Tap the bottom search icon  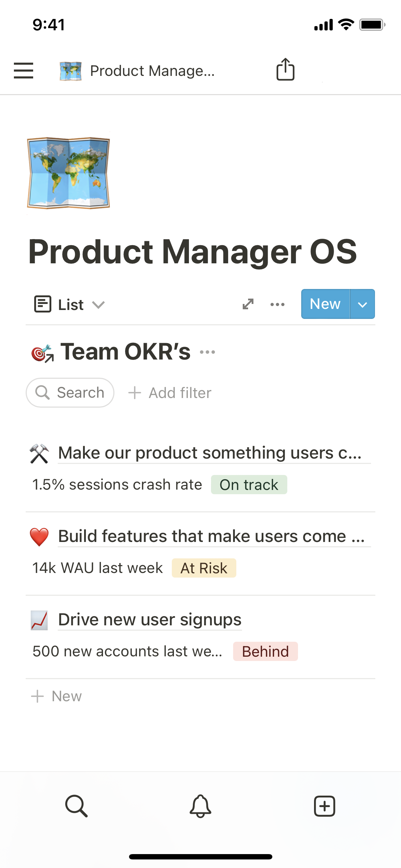76,806
